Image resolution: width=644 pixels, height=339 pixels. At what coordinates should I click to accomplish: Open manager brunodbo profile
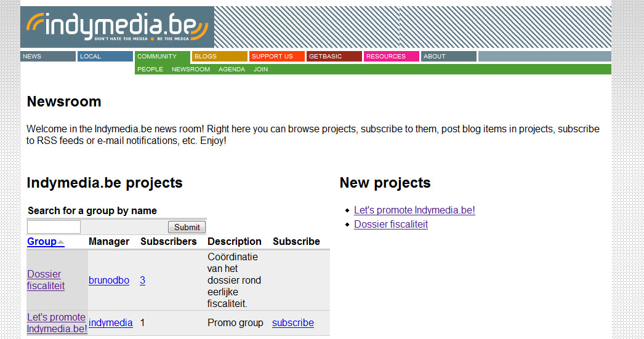109,281
